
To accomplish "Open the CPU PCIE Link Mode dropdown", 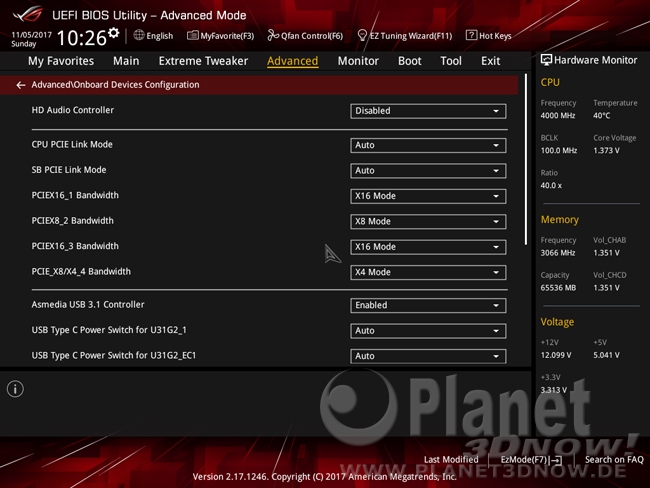I will pyautogui.click(x=428, y=146).
